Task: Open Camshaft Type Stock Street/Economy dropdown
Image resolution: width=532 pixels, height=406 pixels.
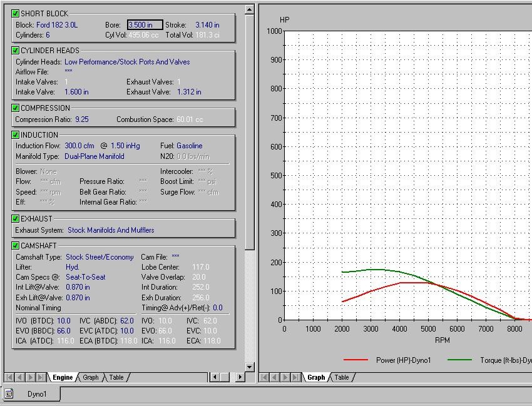Action: pyautogui.click(x=100, y=257)
